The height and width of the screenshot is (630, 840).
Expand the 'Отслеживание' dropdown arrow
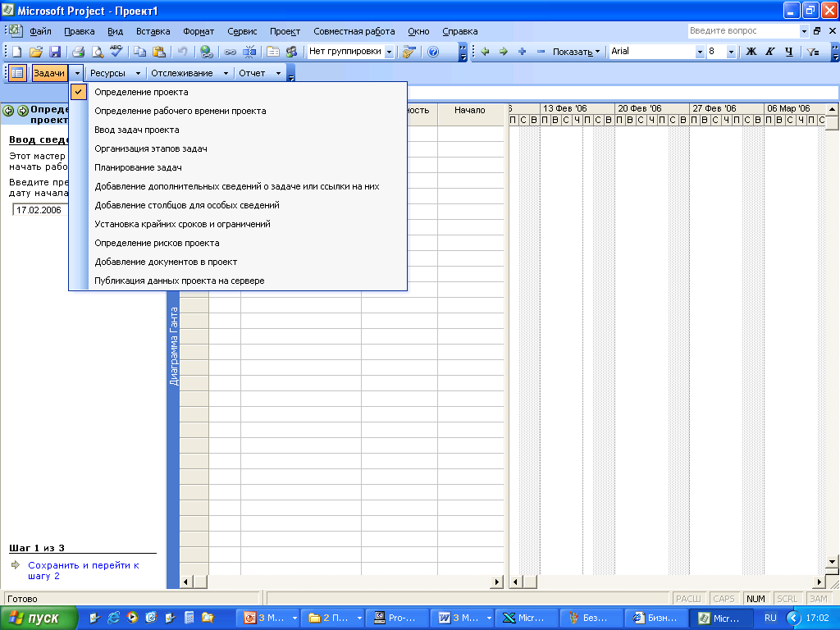tap(226, 73)
